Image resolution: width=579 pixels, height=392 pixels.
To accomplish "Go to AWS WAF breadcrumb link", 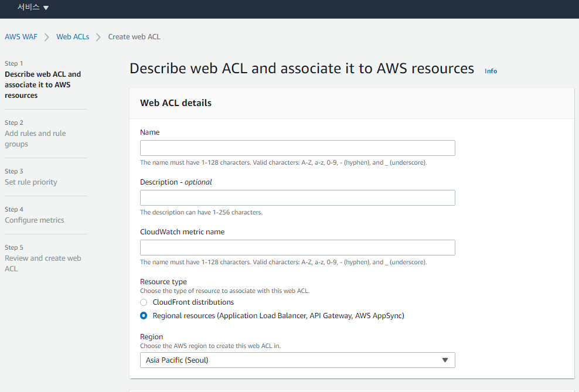I will (x=21, y=37).
